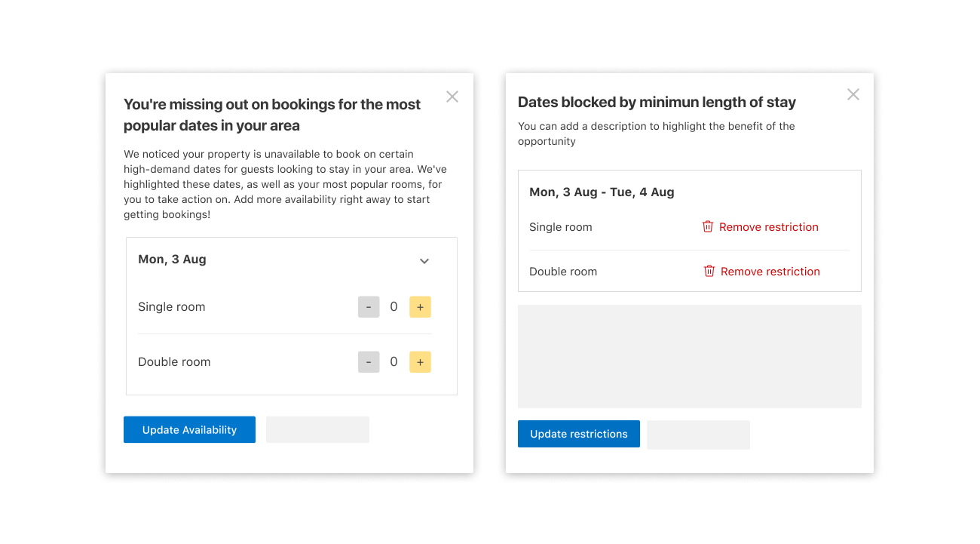The image size is (980, 544).
Task: Click the Update Availability button
Action: pyautogui.click(x=189, y=430)
